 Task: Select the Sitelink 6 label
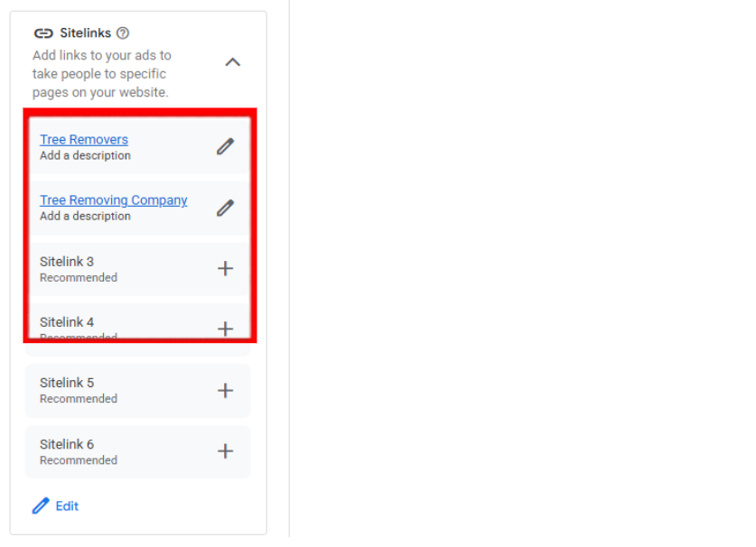pyautogui.click(x=67, y=444)
